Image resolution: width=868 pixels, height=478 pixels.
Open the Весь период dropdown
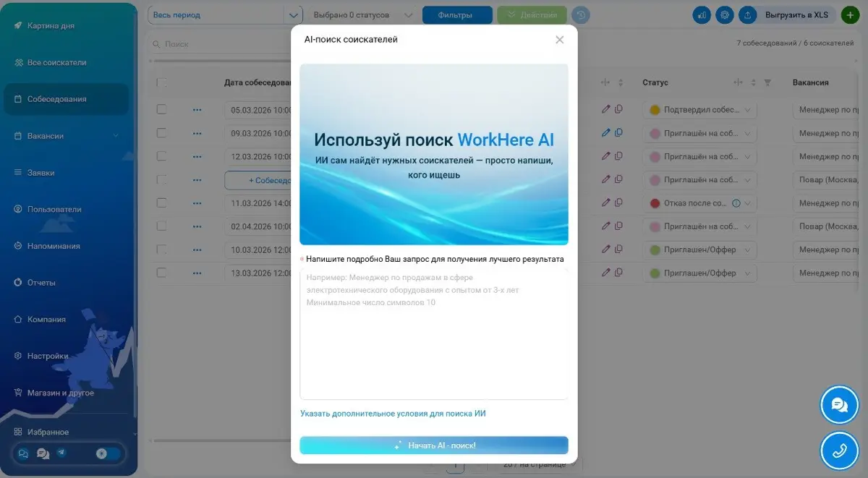pos(225,14)
